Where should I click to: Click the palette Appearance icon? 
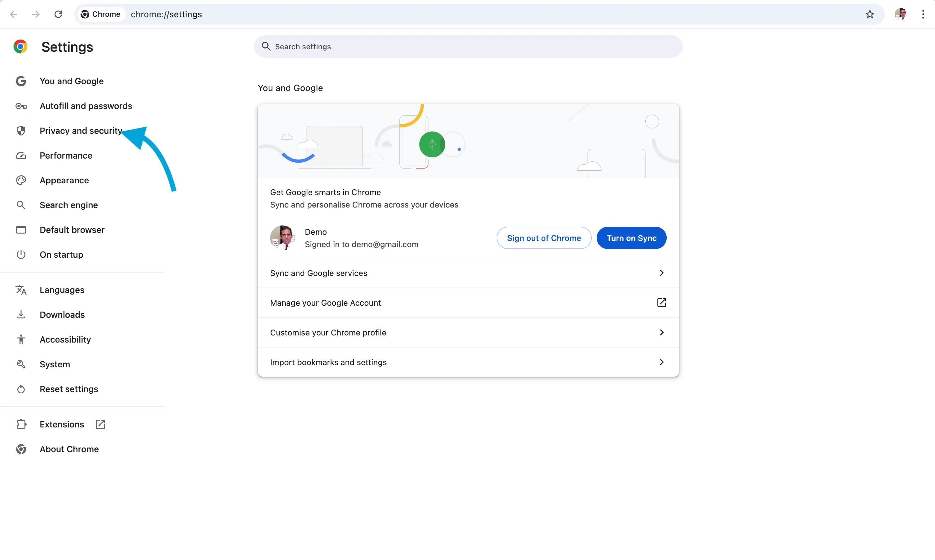[x=21, y=180]
